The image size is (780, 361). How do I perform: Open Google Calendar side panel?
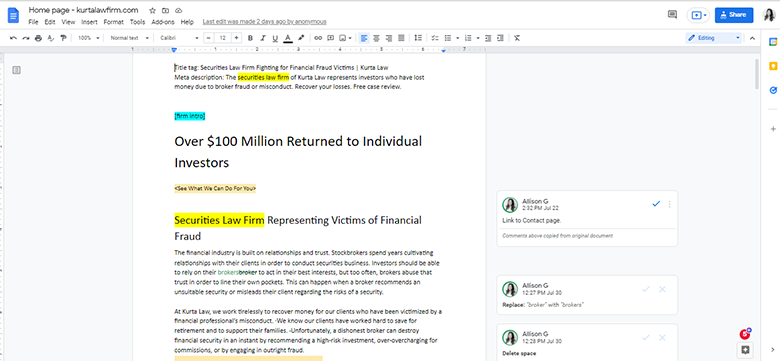point(773,42)
